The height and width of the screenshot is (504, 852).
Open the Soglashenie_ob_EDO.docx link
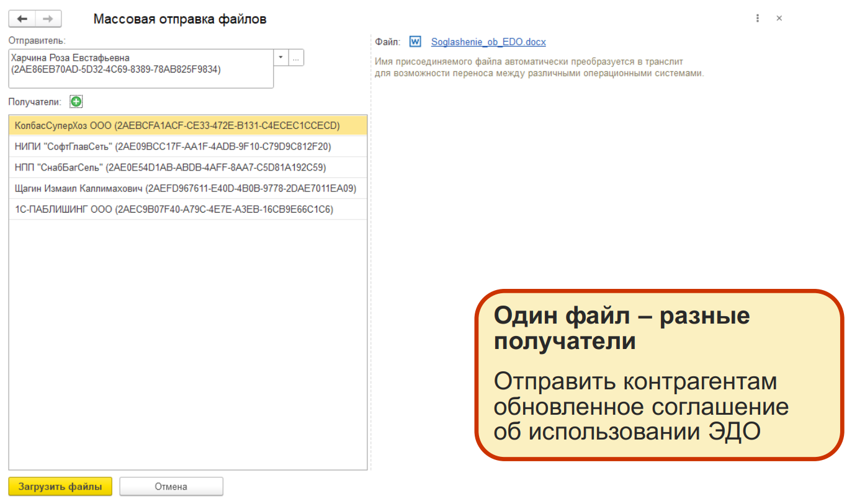click(490, 42)
